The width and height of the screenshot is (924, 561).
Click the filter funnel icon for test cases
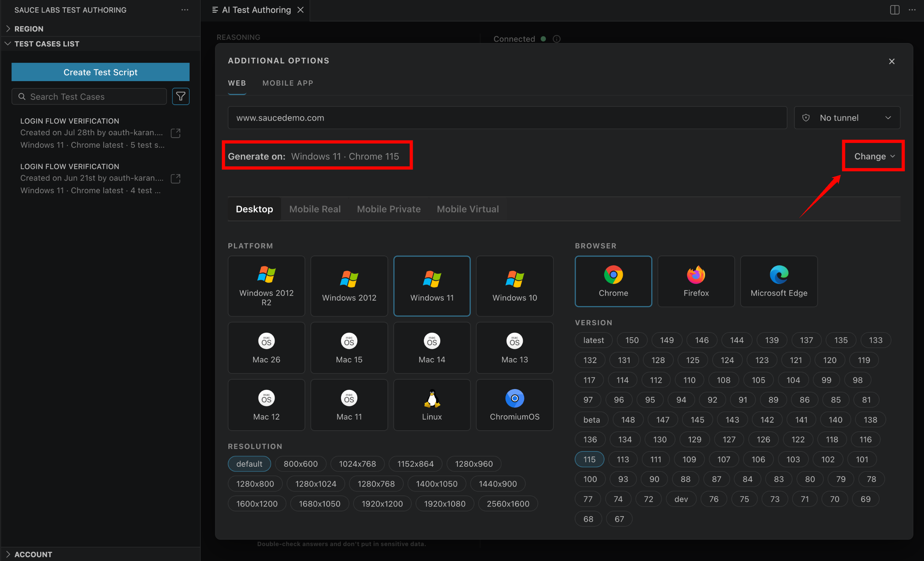[180, 96]
